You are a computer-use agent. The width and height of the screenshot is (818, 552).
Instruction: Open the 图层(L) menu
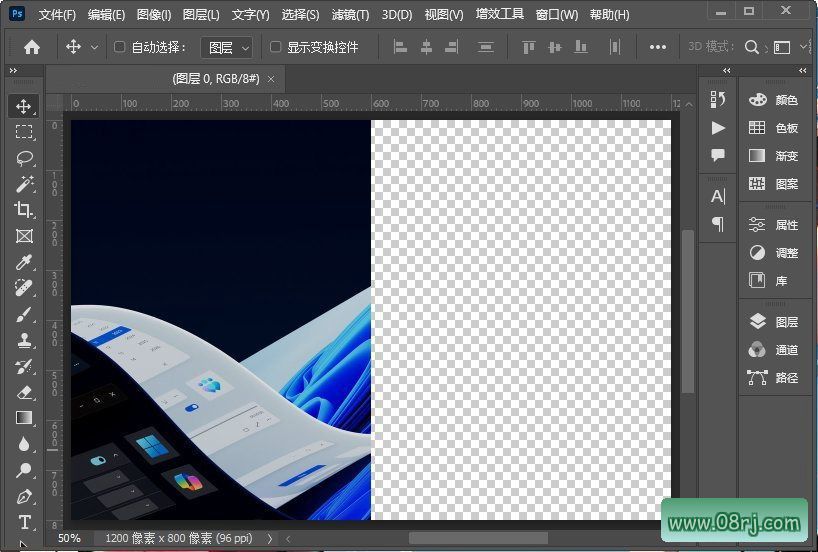coord(201,15)
